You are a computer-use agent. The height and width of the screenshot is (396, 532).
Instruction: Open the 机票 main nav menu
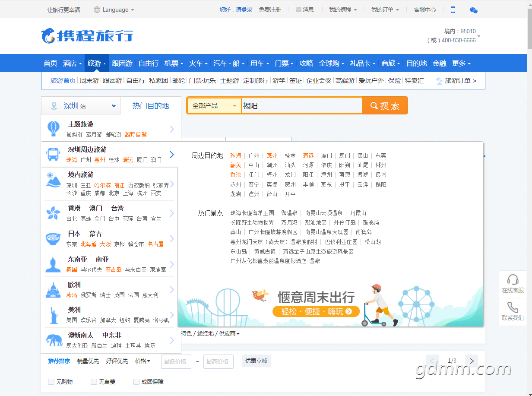click(x=174, y=63)
